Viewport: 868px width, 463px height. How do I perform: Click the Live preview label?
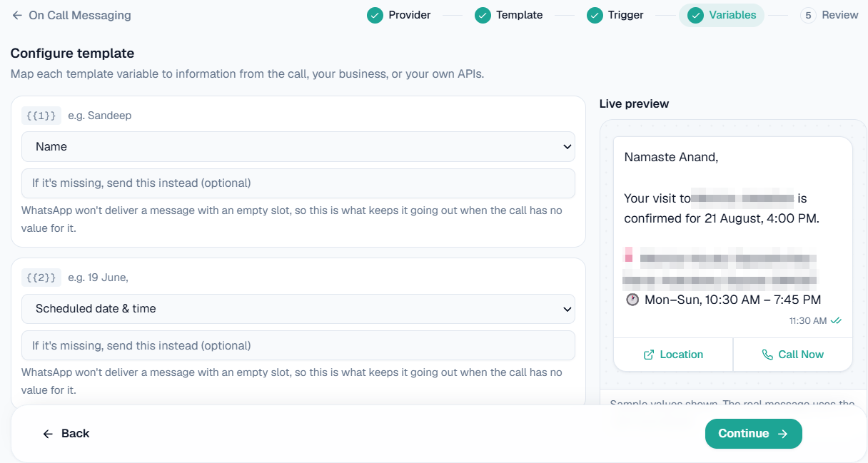pos(634,103)
